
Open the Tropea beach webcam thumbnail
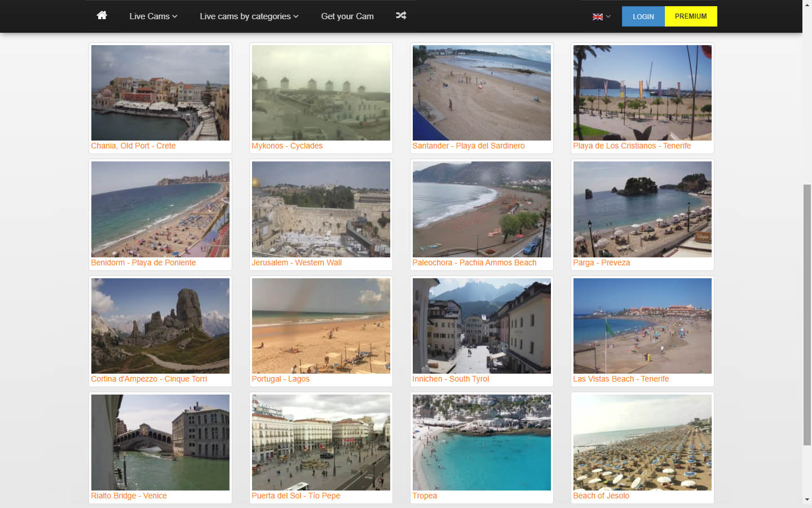coord(482,443)
